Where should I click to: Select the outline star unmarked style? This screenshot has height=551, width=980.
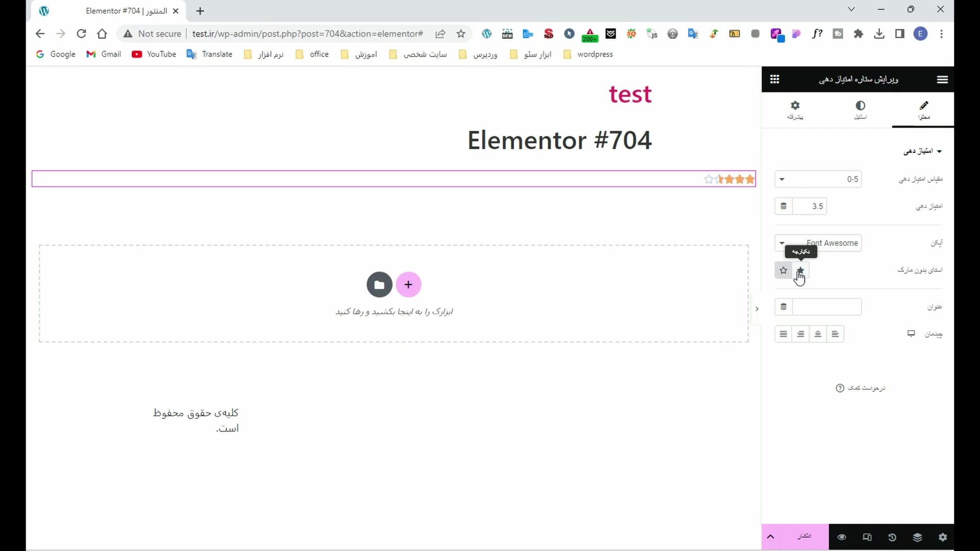pos(783,270)
